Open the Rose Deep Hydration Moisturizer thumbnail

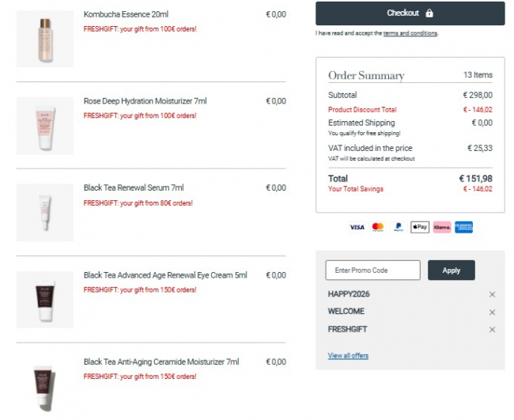point(44,126)
